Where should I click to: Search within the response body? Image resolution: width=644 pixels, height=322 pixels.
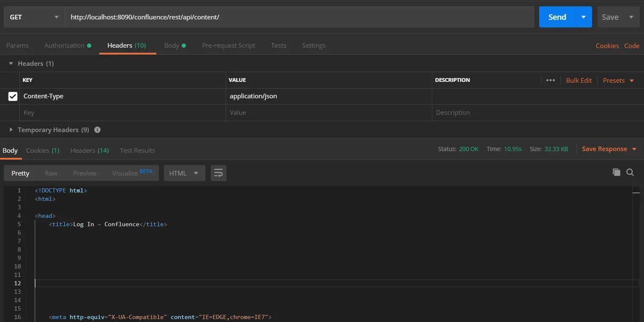630,172
